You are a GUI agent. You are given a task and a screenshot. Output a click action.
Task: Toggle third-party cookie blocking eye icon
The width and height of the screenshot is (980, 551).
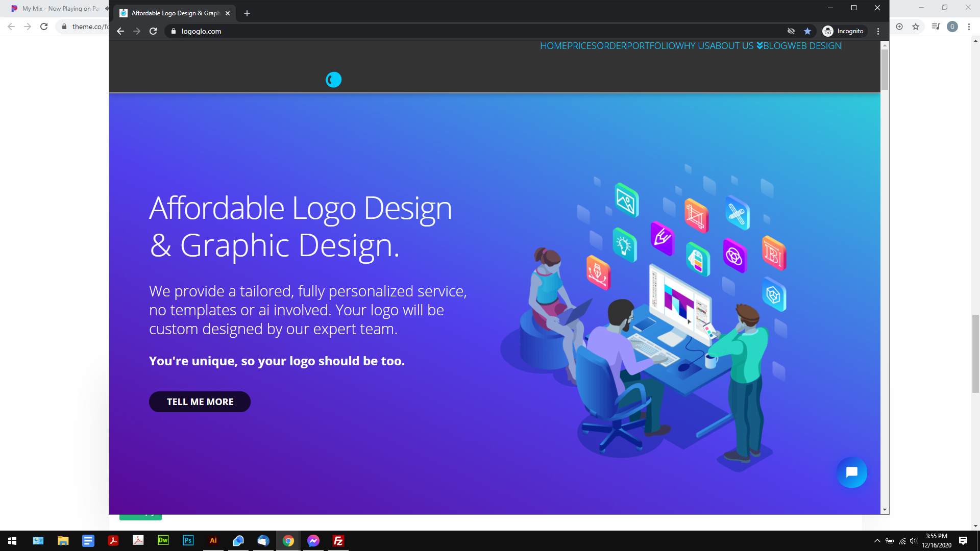(x=791, y=31)
